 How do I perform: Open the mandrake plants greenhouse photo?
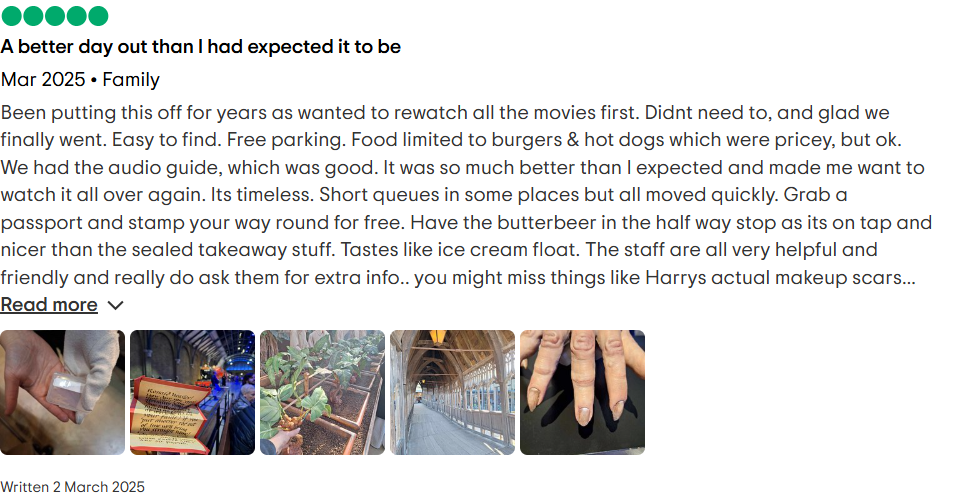pos(322,392)
